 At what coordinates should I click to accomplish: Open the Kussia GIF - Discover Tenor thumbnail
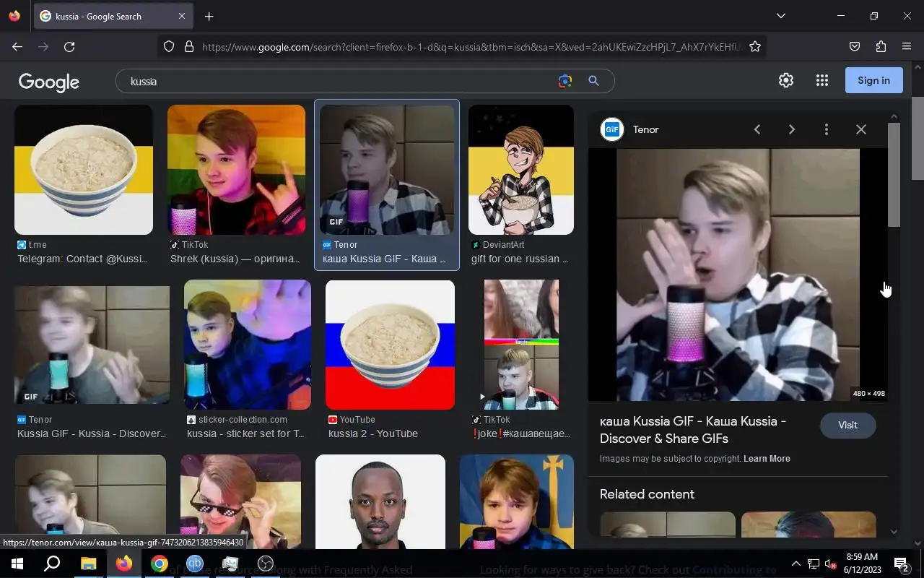92,345
